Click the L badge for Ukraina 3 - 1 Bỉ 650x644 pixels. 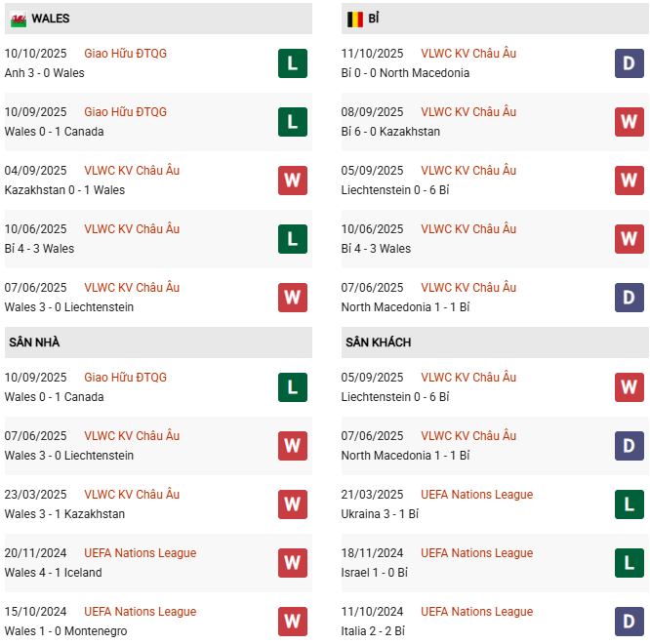[x=630, y=504]
